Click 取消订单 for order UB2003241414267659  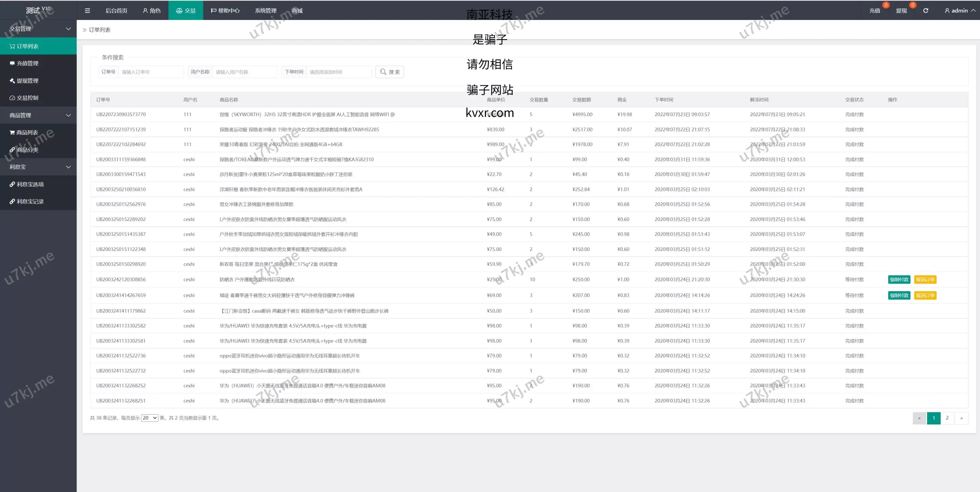[x=925, y=295]
